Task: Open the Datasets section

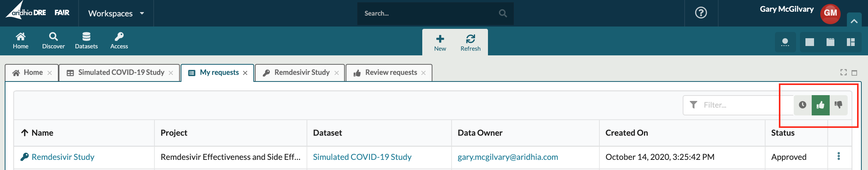Action: click(86, 41)
